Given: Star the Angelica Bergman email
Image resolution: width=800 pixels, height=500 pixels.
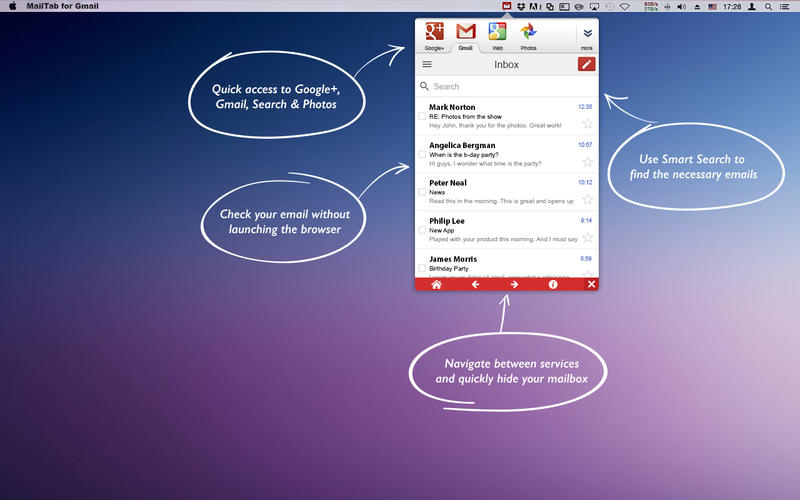Looking at the screenshot, I should tap(588, 162).
